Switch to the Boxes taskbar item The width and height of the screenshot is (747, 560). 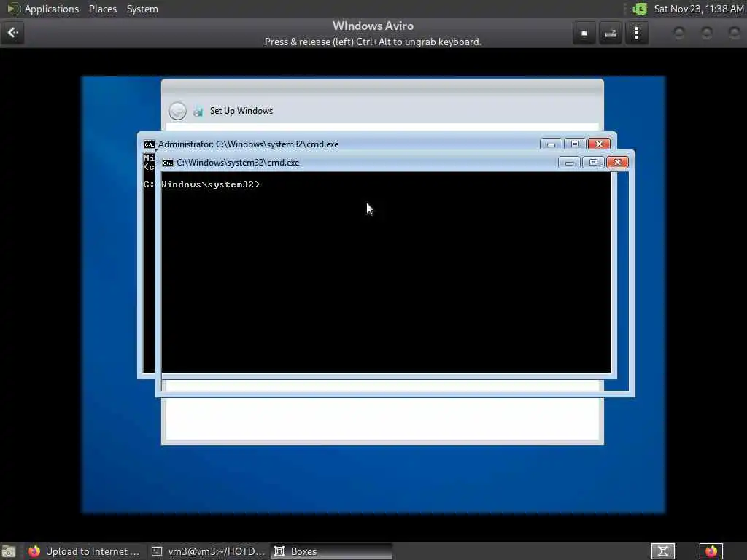(x=332, y=551)
